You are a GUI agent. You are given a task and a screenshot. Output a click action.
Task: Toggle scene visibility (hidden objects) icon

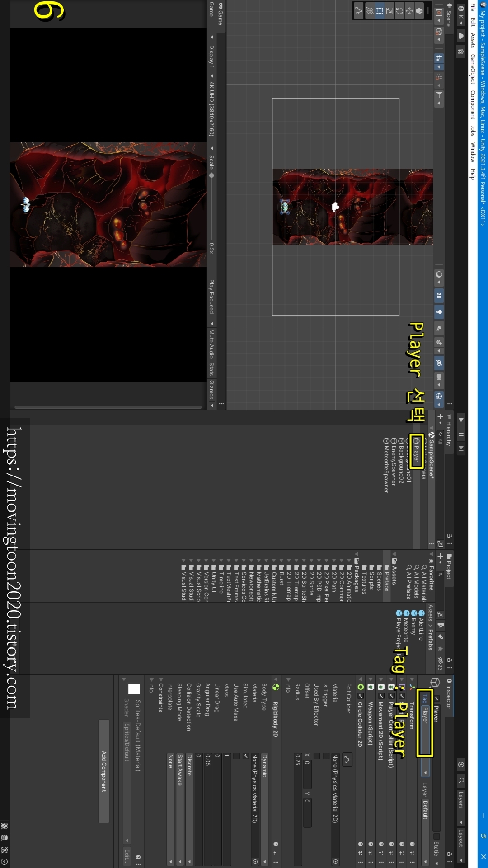pyautogui.click(x=439, y=363)
